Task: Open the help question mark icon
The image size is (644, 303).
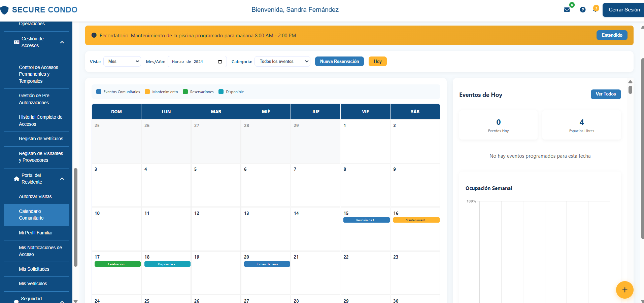Action: 583,10
